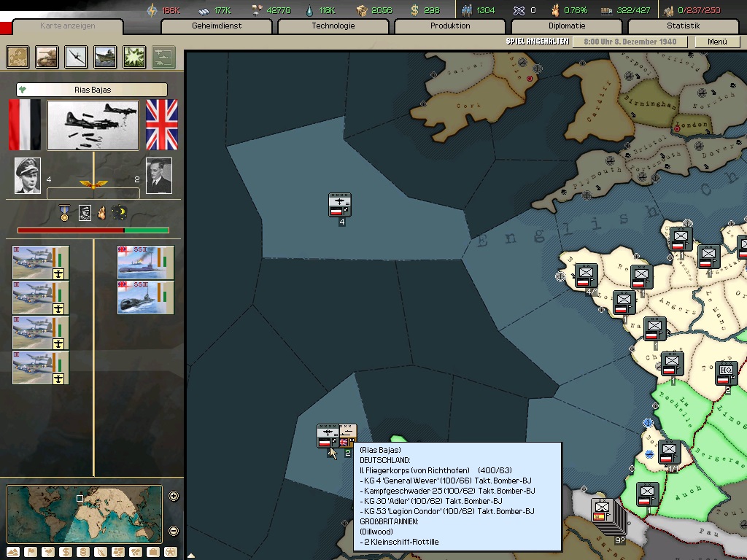Open the Geheimdienst tab
Viewport: 747px width, 560px height.
217,26
